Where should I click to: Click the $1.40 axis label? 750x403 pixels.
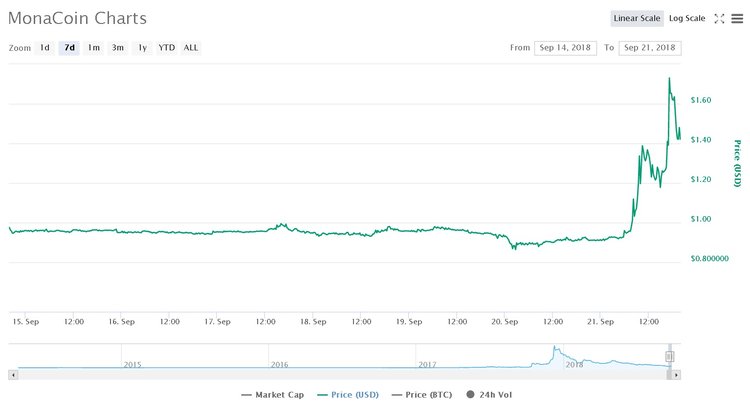pyautogui.click(x=701, y=140)
